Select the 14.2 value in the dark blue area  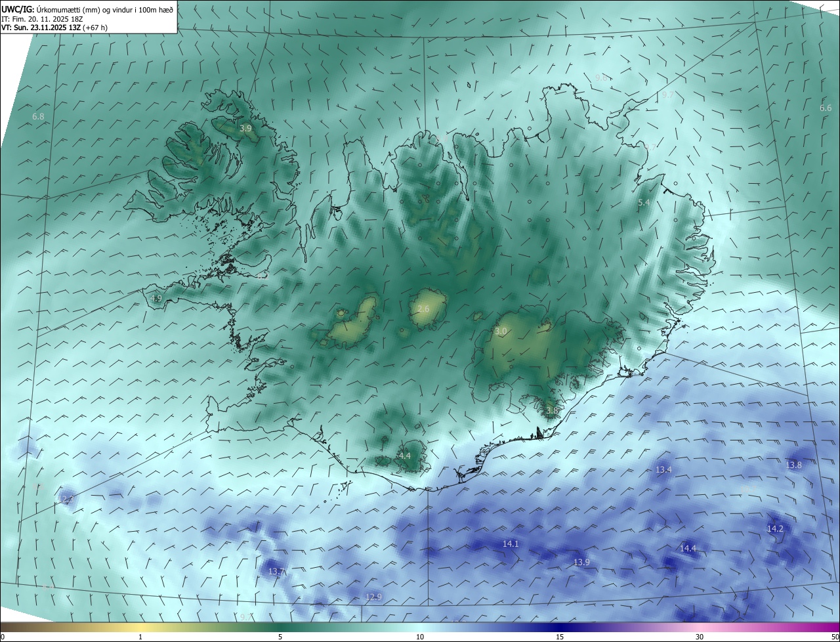pyautogui.click(x=775, y=528)
